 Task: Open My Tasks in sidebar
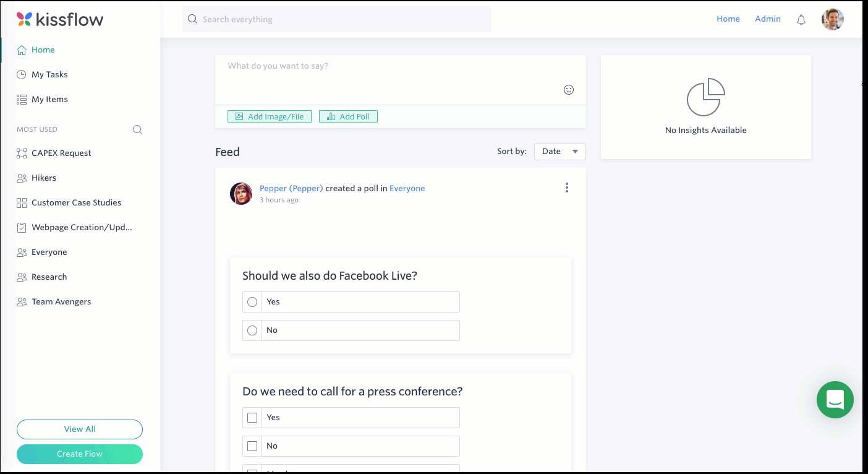[49, 75]
